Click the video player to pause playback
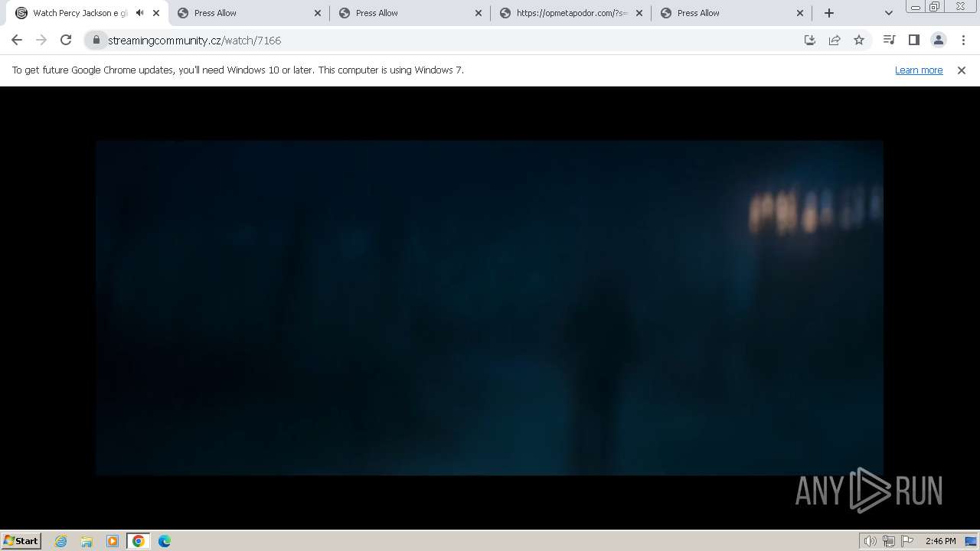 (490, 308)
